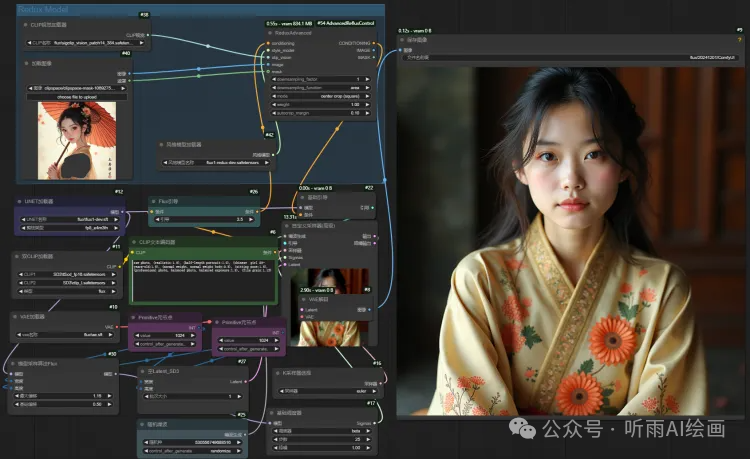Open the scheduler combo set to beta
Screen dimensions: 750x459
pyautogui.click(x=321, y=431)
